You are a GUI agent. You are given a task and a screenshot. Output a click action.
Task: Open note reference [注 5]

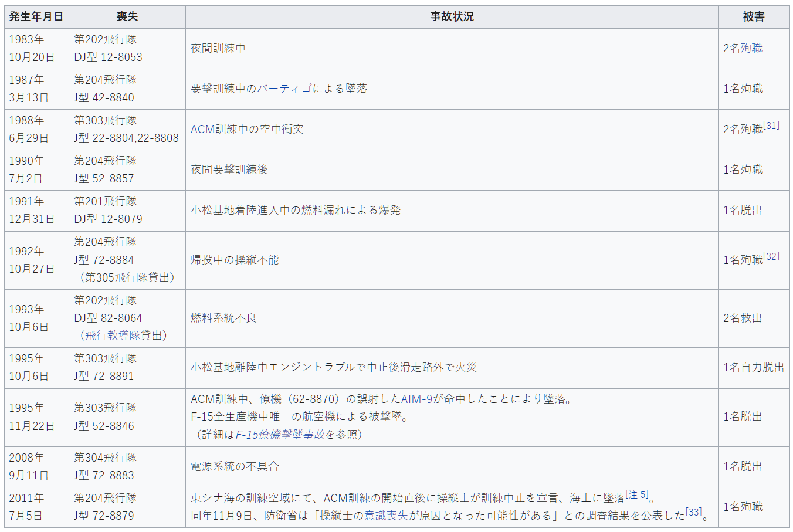point(637,494)
